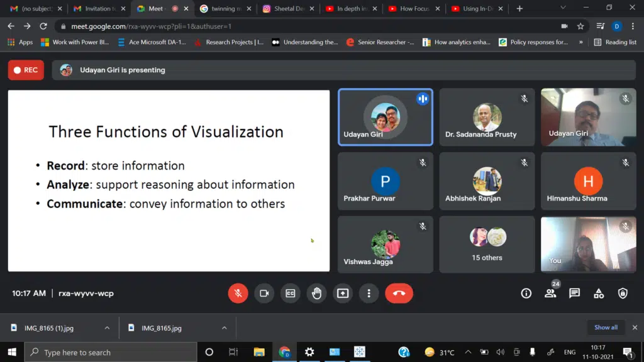Expand options for IMG_8165 (1).jpg download

click(x=107, y=328)
